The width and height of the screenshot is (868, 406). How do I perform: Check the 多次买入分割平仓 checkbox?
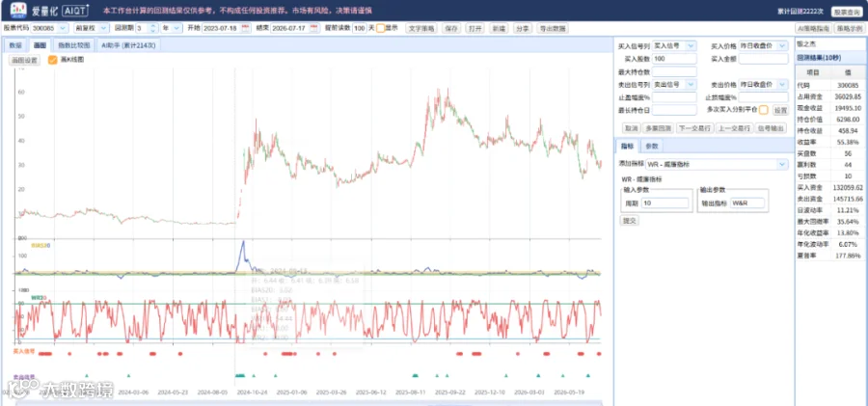point(764,110)
